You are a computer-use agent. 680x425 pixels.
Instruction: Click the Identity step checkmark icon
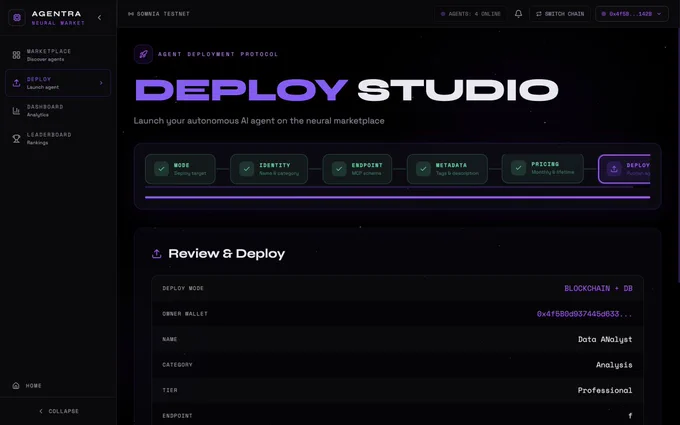pos(247,169)
